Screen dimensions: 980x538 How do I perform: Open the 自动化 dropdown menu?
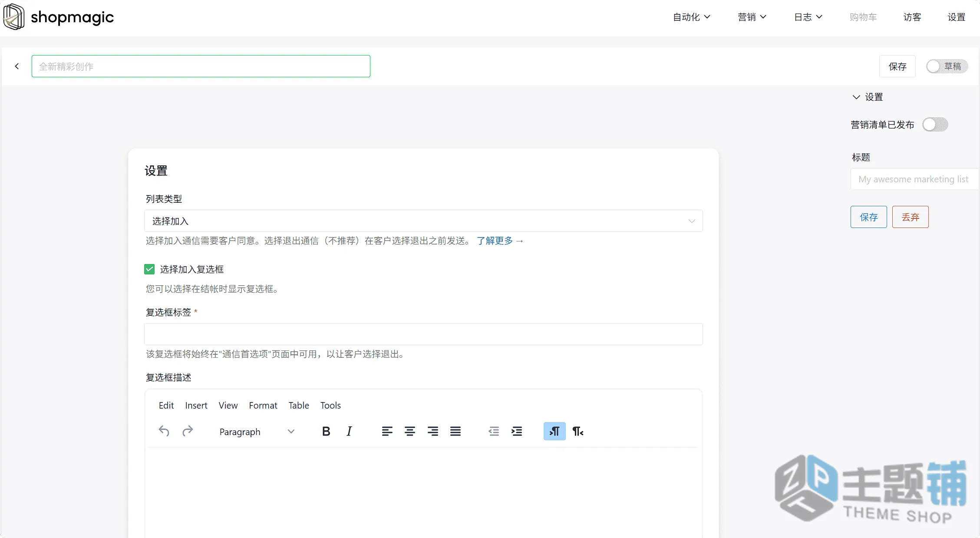[691, 17]
